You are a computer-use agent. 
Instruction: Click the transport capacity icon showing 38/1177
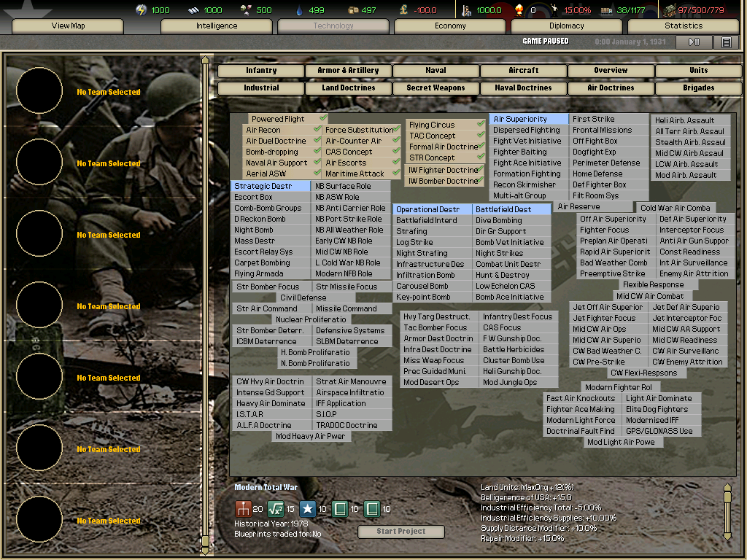point(605,9)
